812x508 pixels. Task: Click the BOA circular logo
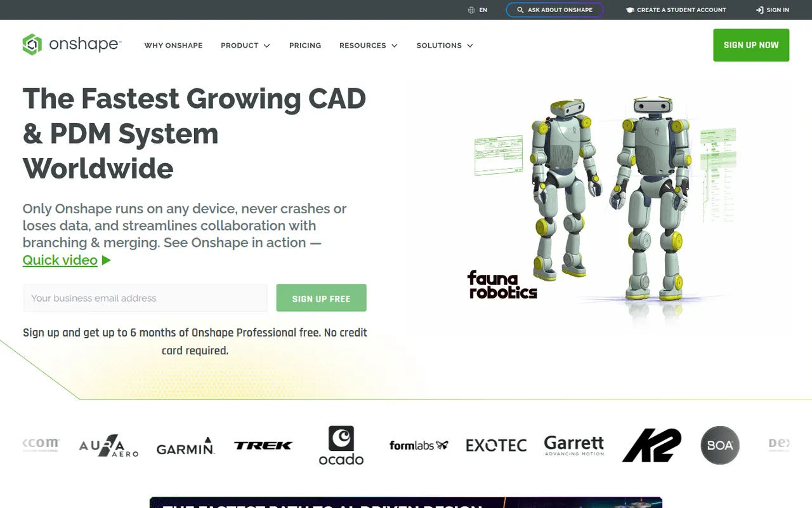click(x=720, y=445)
